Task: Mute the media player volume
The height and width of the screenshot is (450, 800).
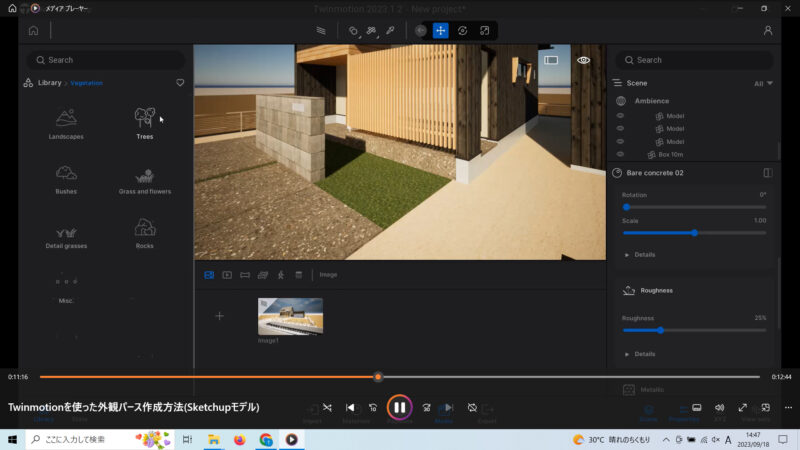Action: pos(719,408)
